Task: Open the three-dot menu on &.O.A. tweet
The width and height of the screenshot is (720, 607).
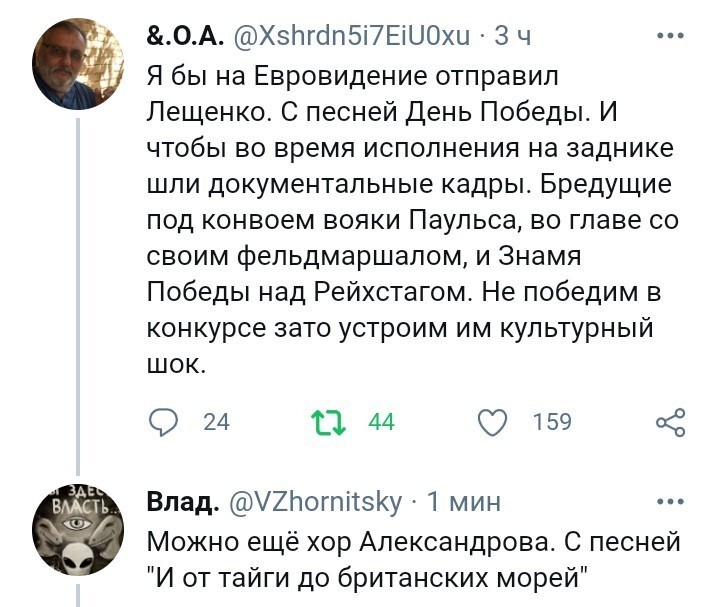Action: 670,35
